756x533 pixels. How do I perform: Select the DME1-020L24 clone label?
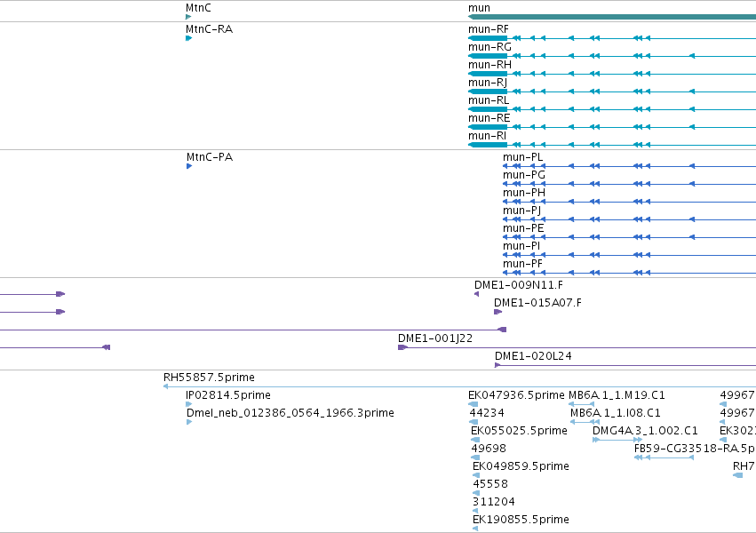point(533,356)
